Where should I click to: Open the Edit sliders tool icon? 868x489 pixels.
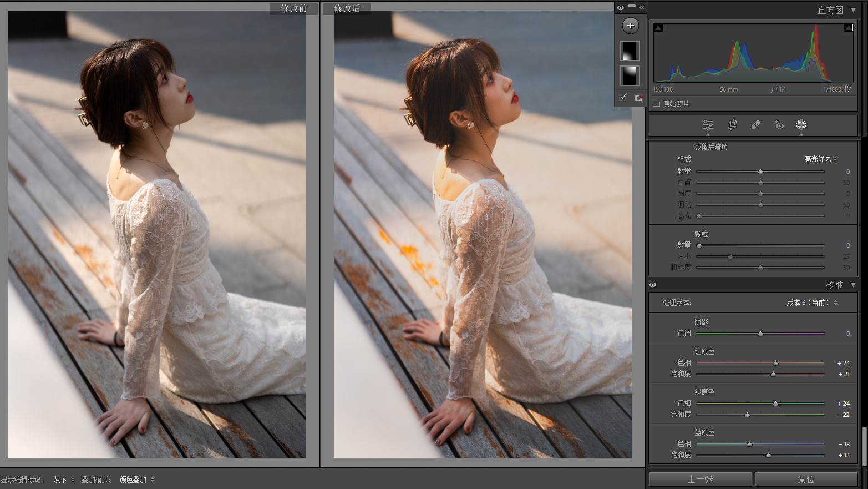(708, 125)
